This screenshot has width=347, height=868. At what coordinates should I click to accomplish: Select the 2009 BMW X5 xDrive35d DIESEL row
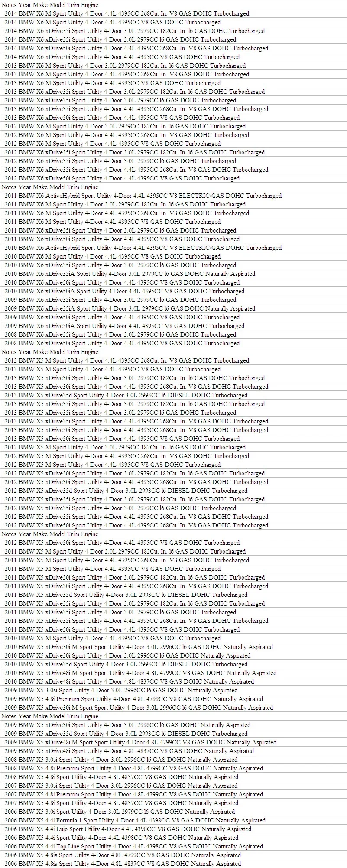[173, 734]
